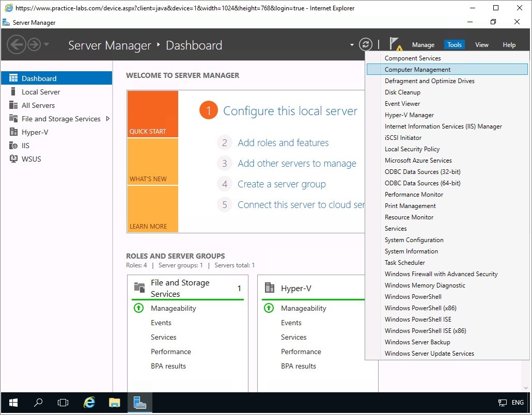Open the Manage menu
532x415 pixels.
423,45
